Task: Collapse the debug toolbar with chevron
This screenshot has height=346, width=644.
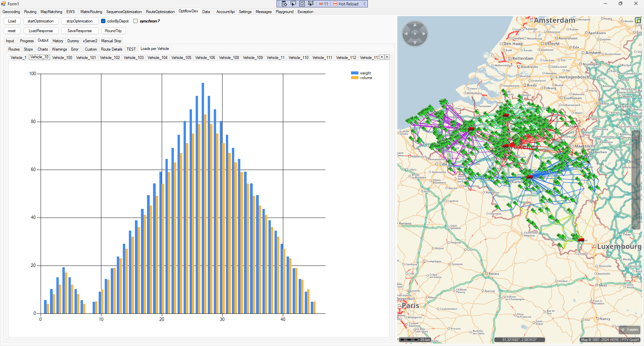Action: (364, 4)
